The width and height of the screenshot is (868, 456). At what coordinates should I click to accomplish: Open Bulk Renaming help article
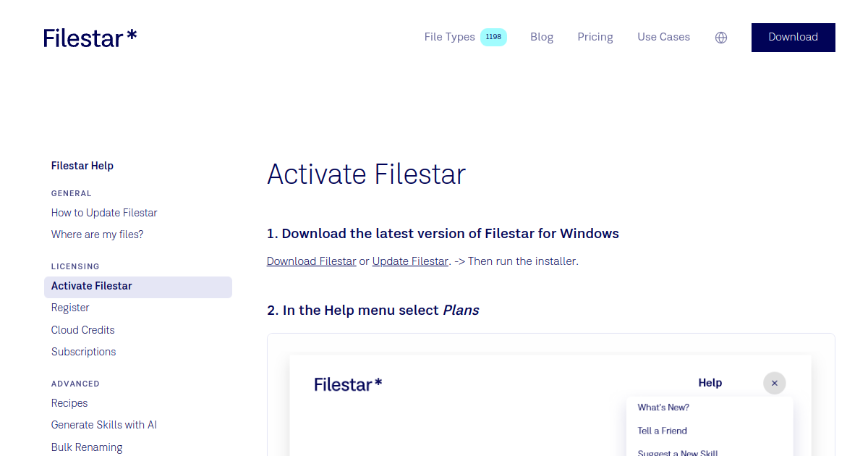87,447
